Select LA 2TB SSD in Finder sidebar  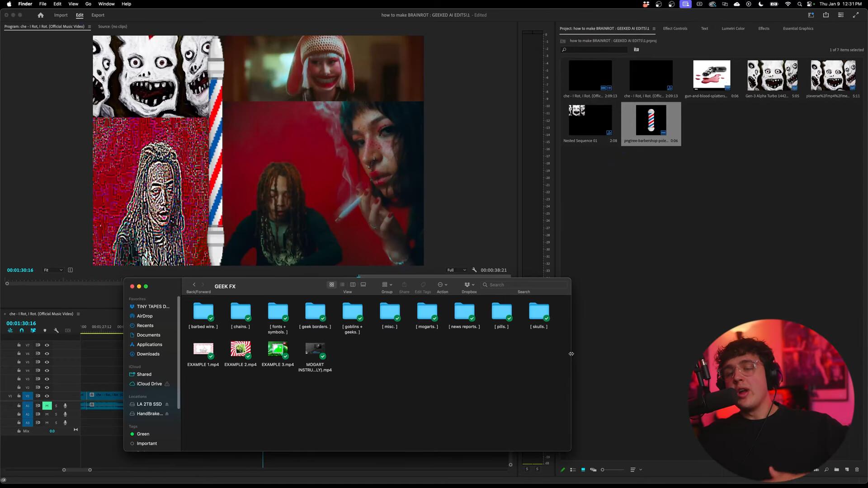(x=149, y=404)
